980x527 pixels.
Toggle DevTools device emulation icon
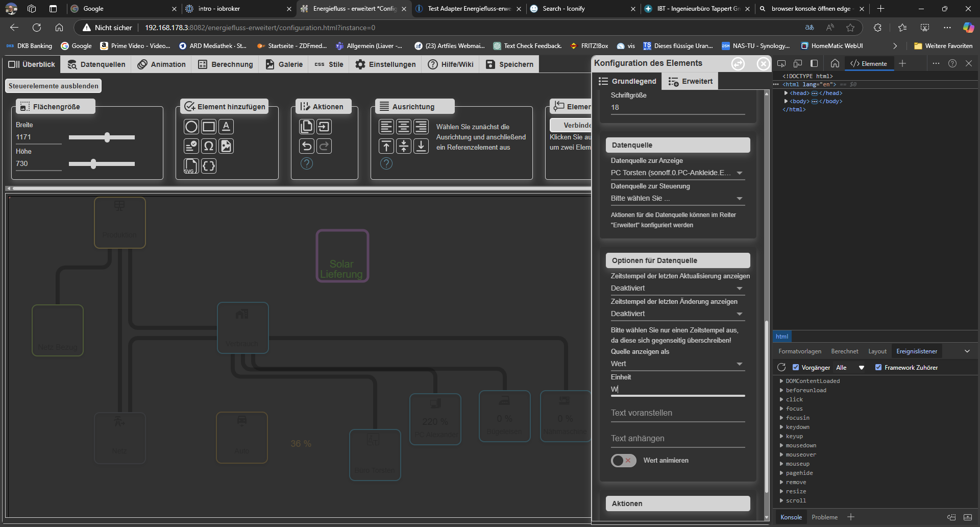pos(798,63)
